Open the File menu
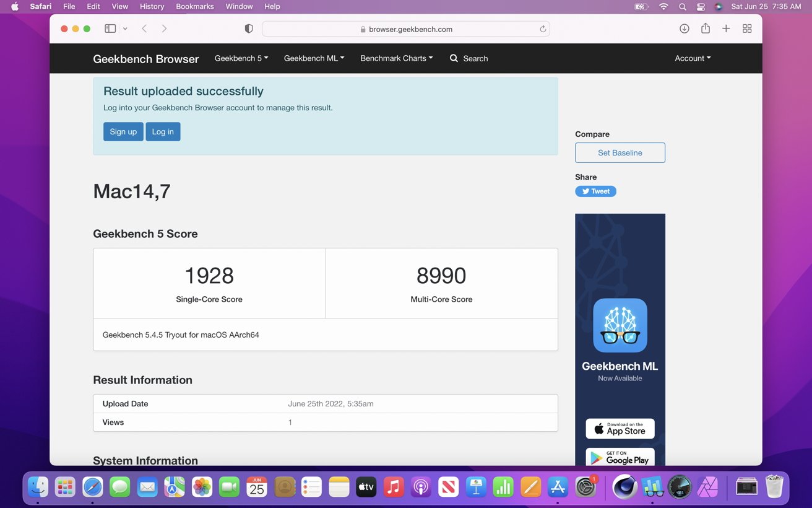This screenshot has width=812, height=508. (69, 6)
